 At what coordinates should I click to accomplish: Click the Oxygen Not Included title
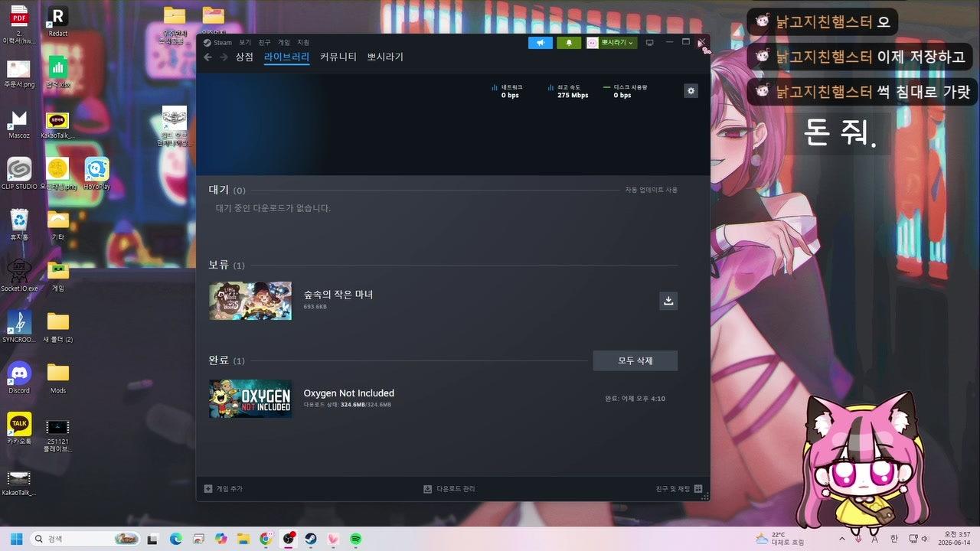point(348,393)
